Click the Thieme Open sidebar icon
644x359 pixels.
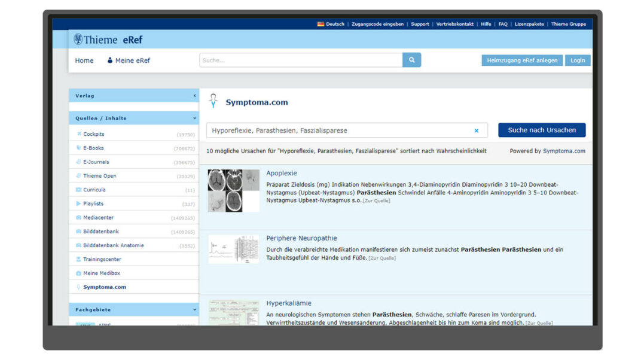click(x=79, y=176)
